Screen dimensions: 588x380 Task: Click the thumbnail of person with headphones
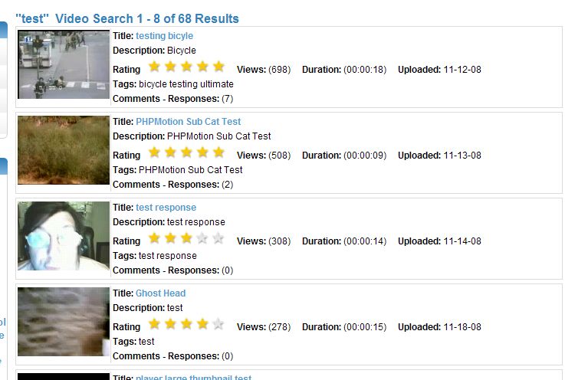64,236
